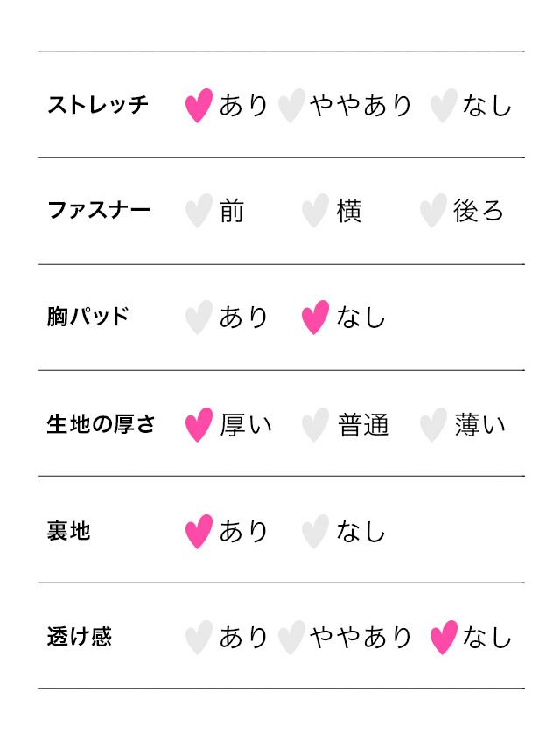Click gray heart for 胸パッド あり

[199, 318]
